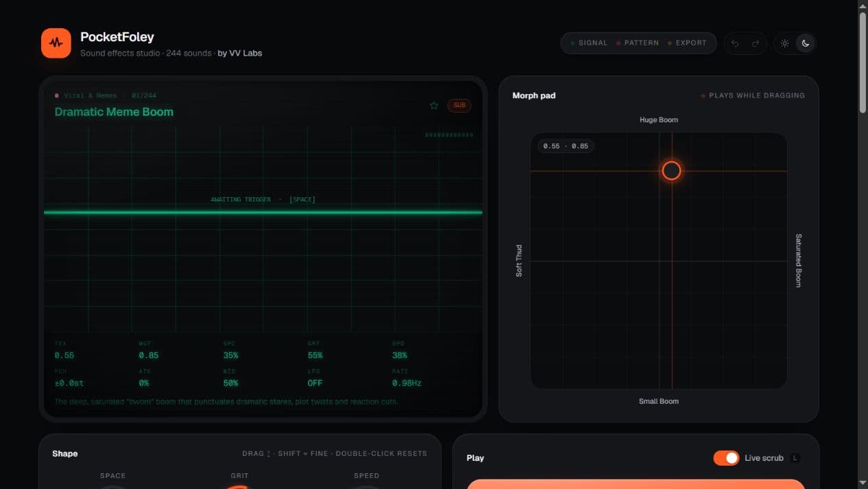Click the PocketFoley waveform logo icon

(56, 43)
